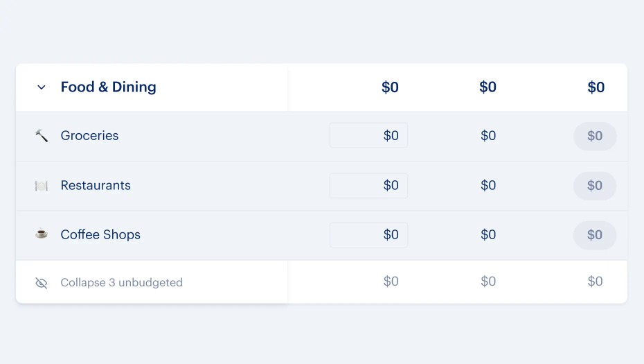This screenshot has width=644, height=364.
Task: Click the Groceries remaining amount pill
Action: pos(595,136)
